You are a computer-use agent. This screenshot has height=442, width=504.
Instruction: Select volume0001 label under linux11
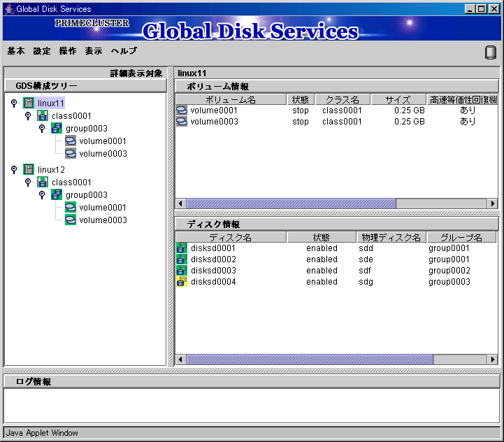(103, 141)
